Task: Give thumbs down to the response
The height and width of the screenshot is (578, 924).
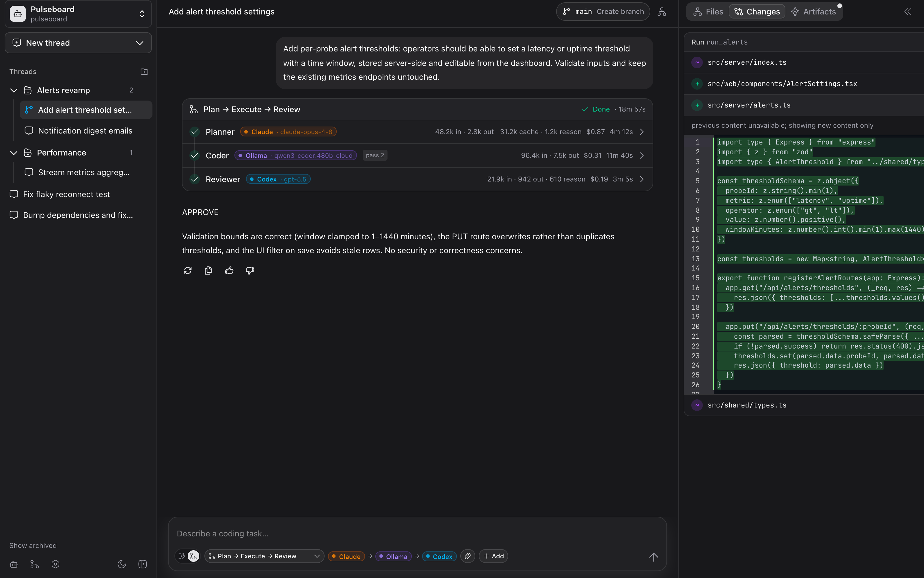Action: (250, 271)
